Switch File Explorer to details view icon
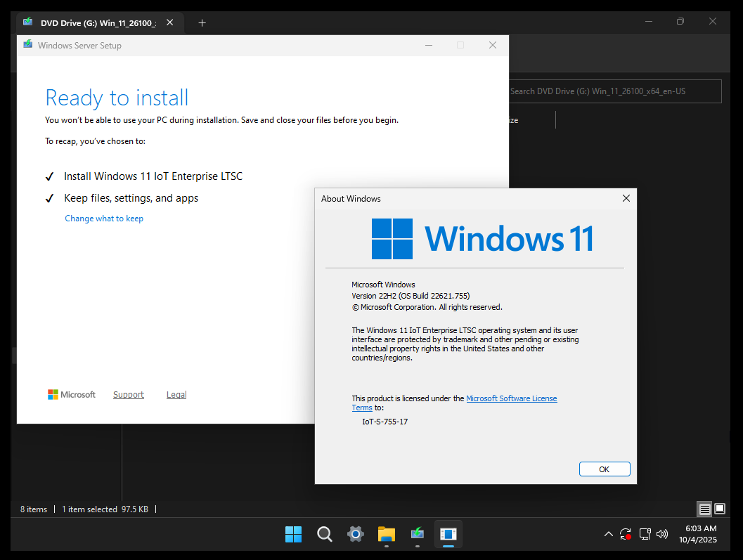 (704, 509)
